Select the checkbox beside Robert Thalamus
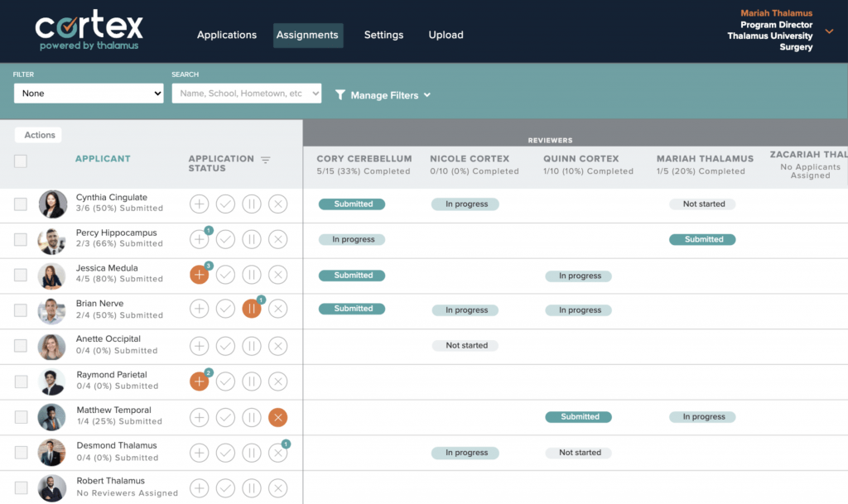This screenshot has width=848, height=504. 21,488
